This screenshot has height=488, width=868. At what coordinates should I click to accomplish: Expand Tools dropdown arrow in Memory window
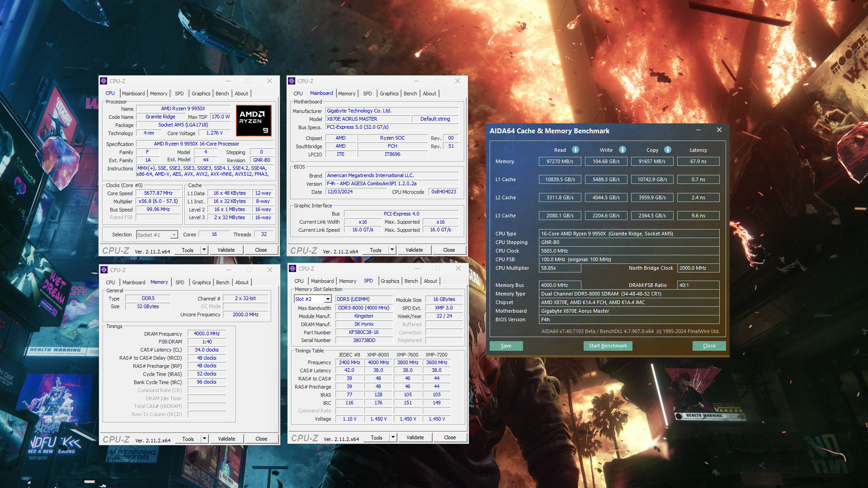pyautogui.click(x=204, y=439)
